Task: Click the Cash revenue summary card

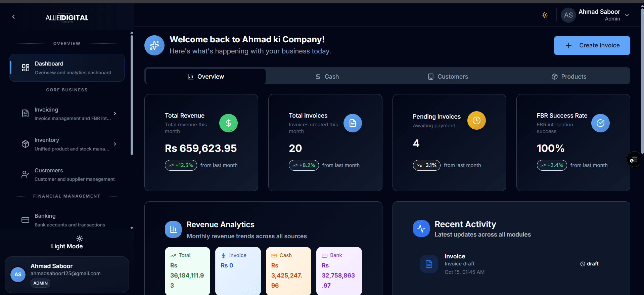Action: click(288, 271)
